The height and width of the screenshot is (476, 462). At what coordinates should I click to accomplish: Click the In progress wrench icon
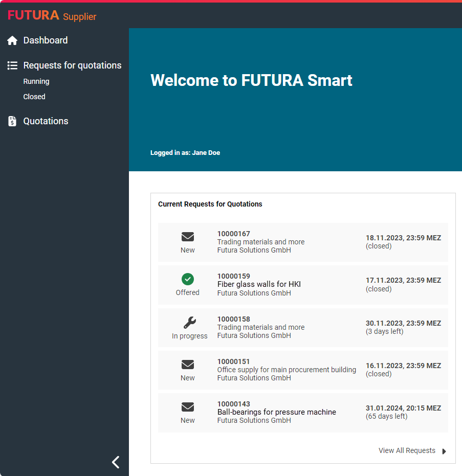189,322
